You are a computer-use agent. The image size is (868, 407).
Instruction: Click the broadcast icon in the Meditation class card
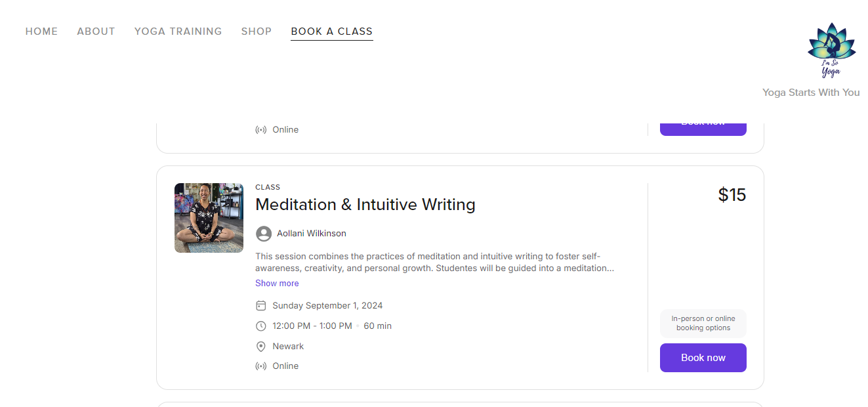261,366
